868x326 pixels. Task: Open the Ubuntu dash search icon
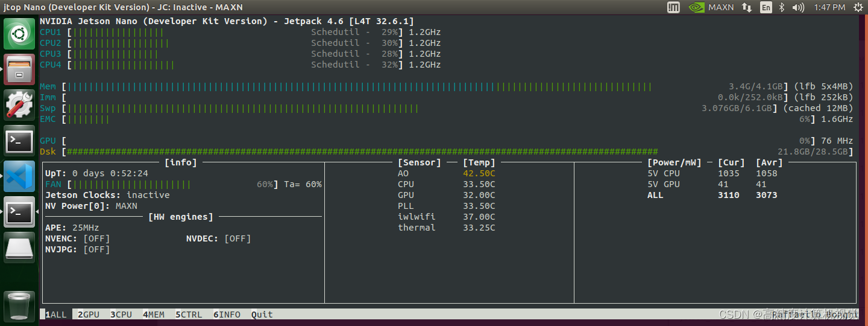20,34
